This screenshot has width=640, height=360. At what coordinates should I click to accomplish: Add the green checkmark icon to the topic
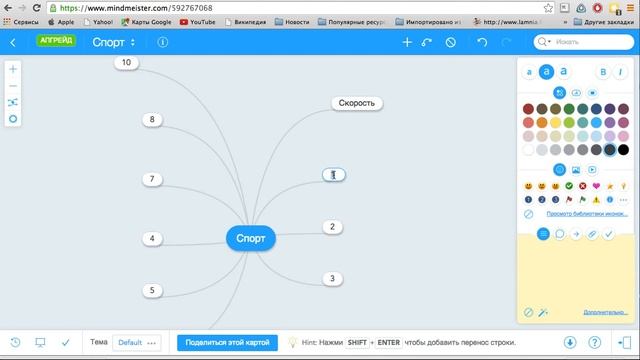[x=569, y=186]
